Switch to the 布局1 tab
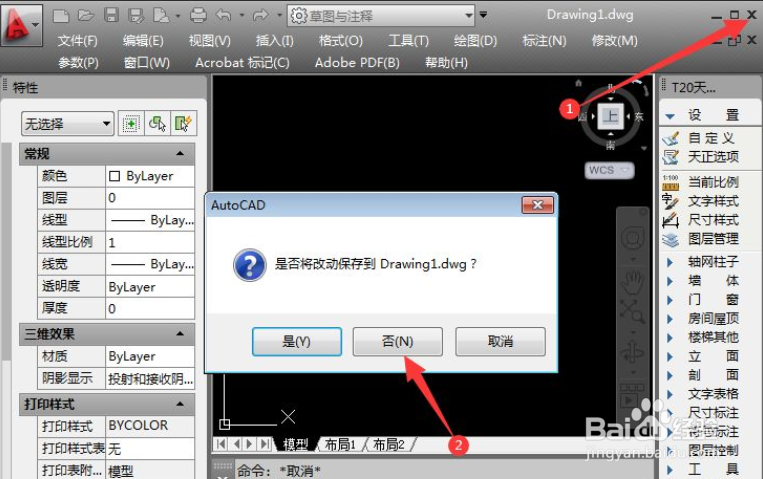The height and width of the screenshot is (479, 763). pyautogui.click(x=341, y=444)
